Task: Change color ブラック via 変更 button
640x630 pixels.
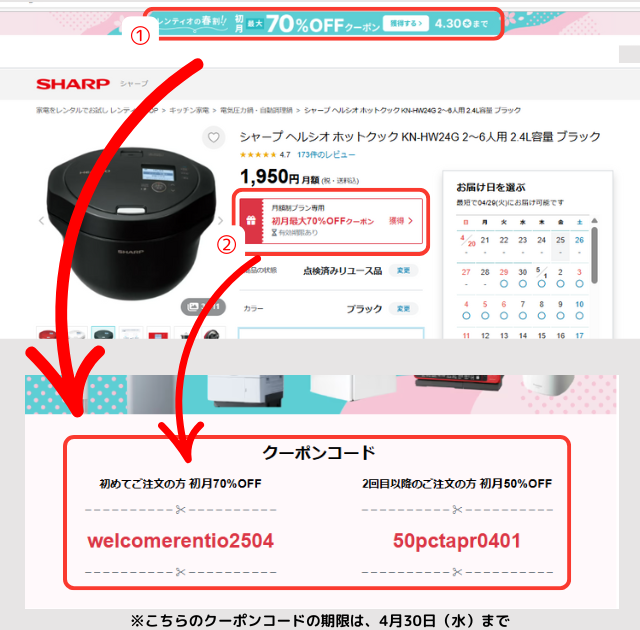Action: (x=403, y=308)
